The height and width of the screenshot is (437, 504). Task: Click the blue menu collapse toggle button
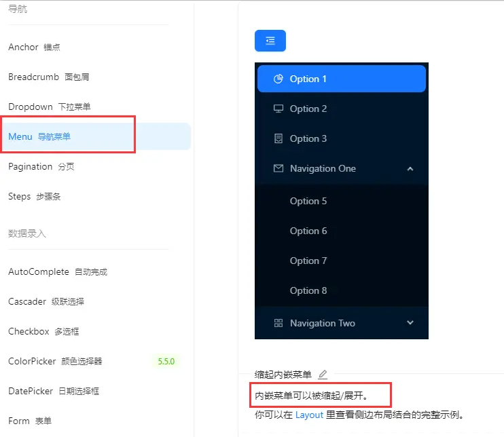270,41
